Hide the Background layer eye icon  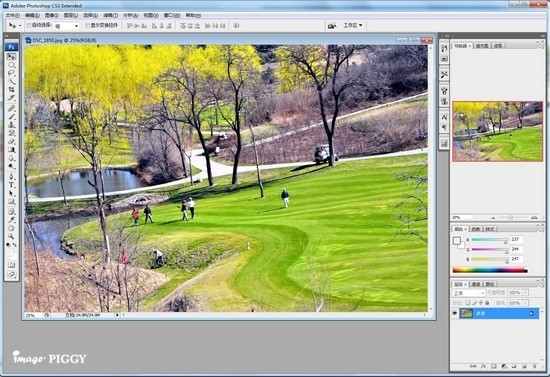(x=455, y=313)
